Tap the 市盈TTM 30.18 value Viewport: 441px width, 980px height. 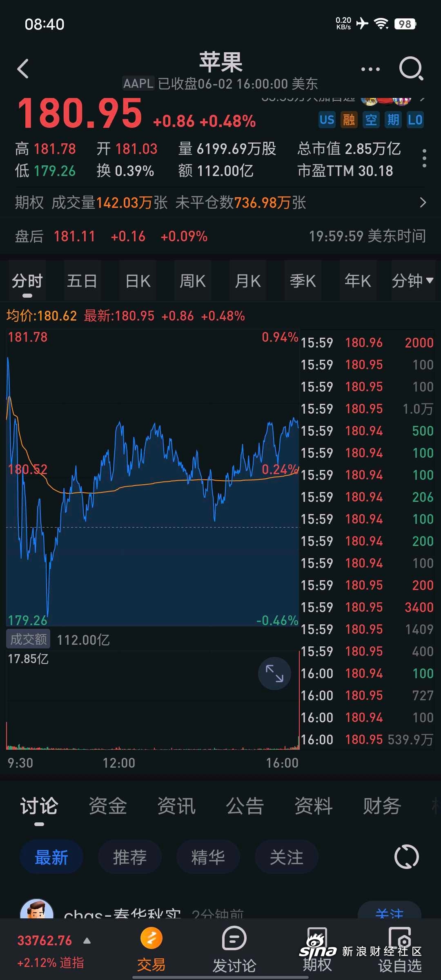coord(345,171)
